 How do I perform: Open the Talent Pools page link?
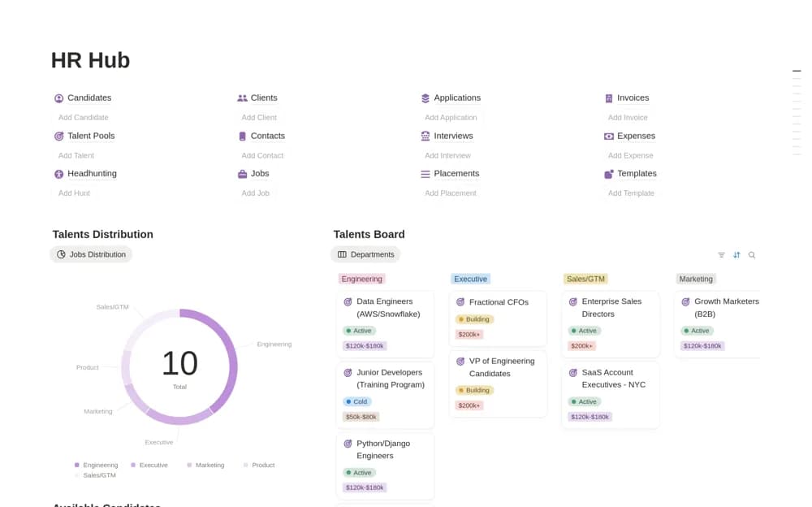tap(91, 136)
